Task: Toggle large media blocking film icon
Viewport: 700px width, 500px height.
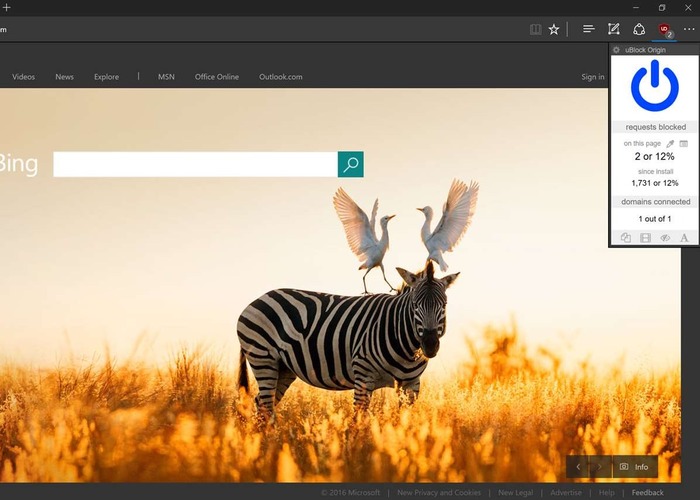Action: coord(646,238)
